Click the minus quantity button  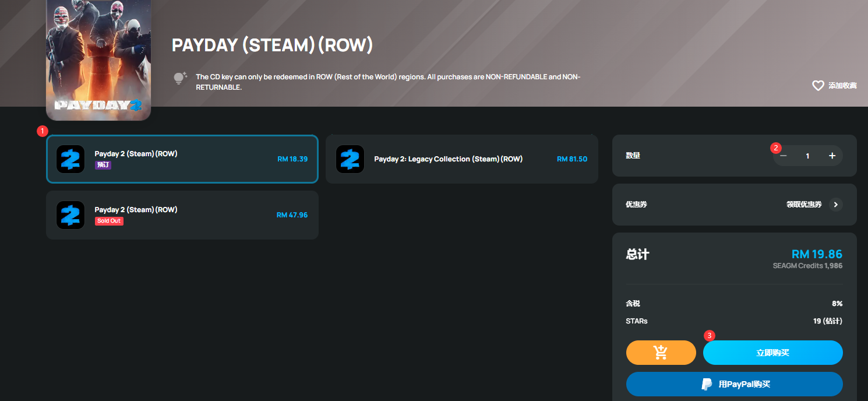[x=784, y=156]
